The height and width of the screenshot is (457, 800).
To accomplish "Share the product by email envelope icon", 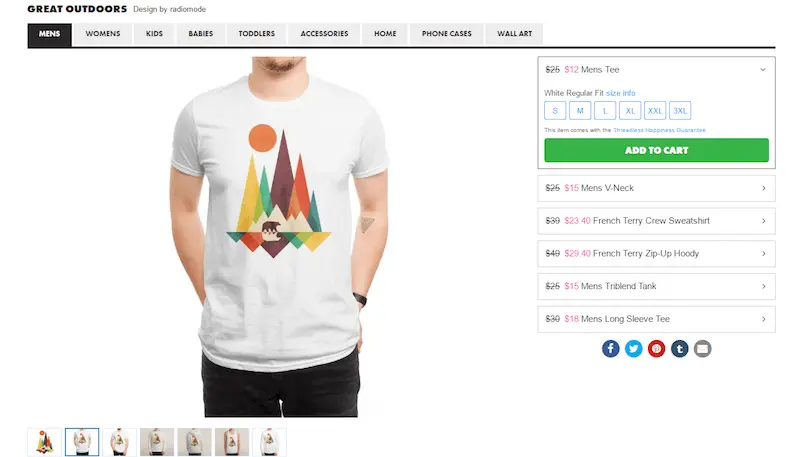I will 702,349.
